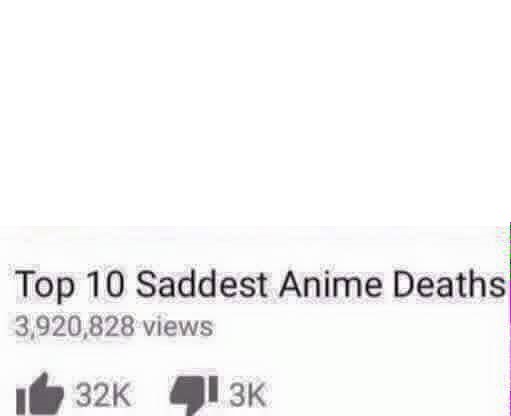Select the word views under the title
The image size is (511, 416).
tap(178, 327)
